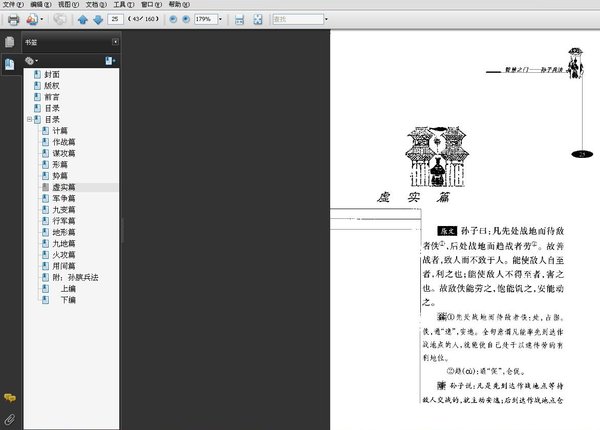Collapse the second 目录 bookmark tree node
This screenshot has height=430, width=600.
coord(29,119)
